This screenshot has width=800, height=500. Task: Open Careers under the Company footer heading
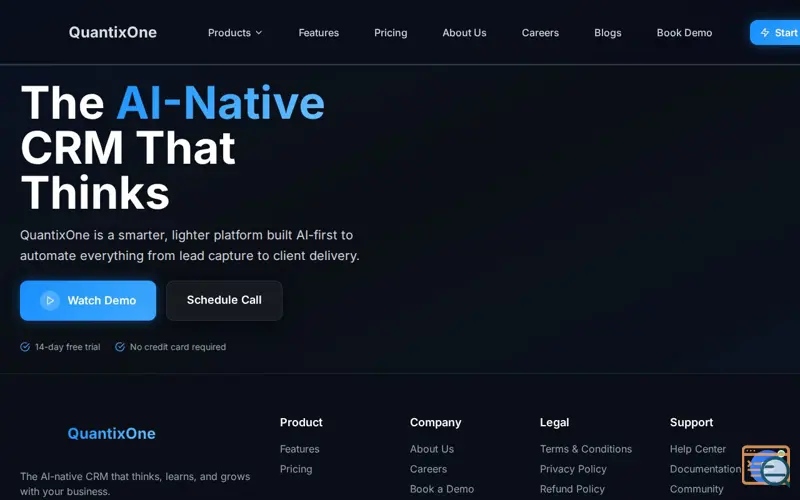[x=428, y=469]
